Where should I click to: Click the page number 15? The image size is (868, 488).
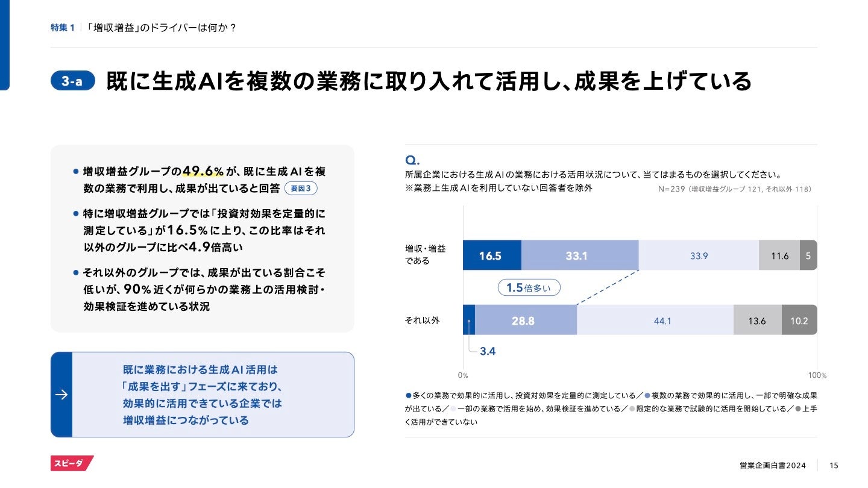tap(834, 465)
